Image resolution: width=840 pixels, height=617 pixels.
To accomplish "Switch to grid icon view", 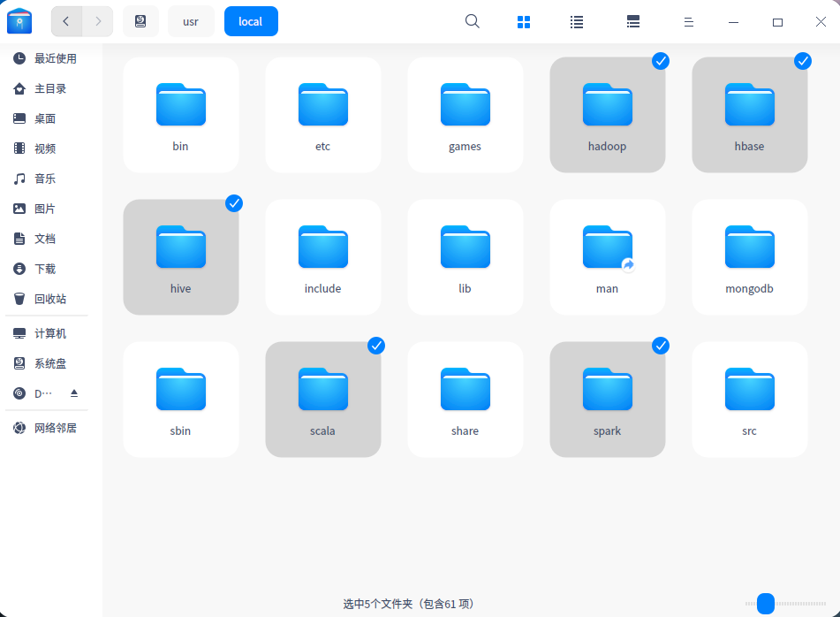I will click(524, 21).
